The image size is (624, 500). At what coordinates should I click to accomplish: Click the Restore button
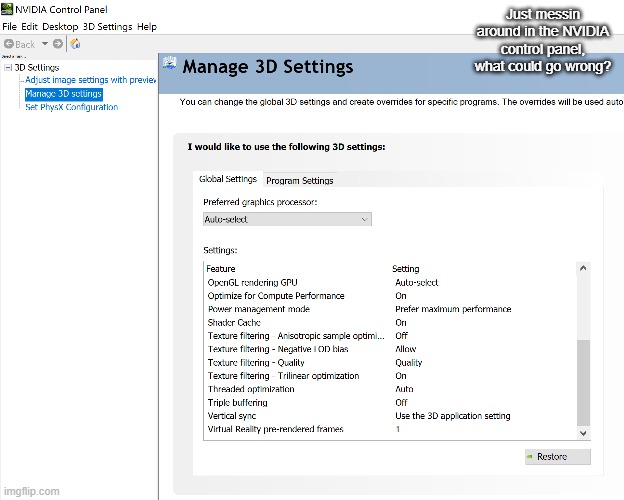(558, 457)
